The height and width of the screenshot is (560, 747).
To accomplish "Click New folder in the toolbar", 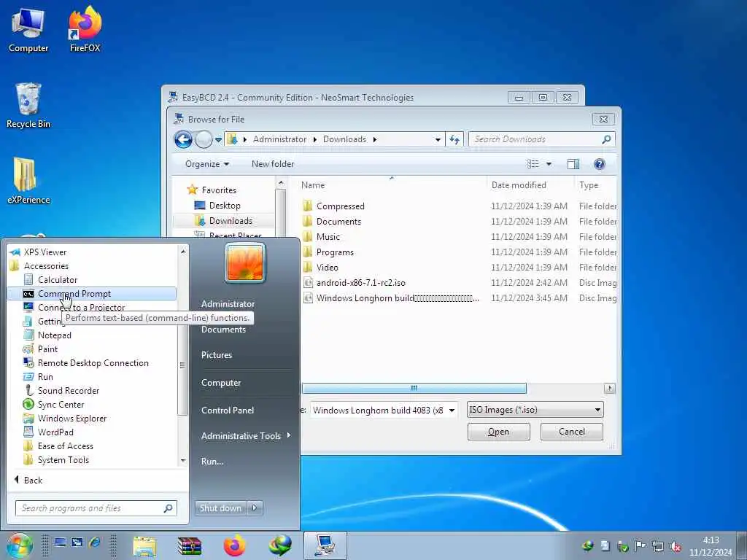I will [x=273, y=164].
